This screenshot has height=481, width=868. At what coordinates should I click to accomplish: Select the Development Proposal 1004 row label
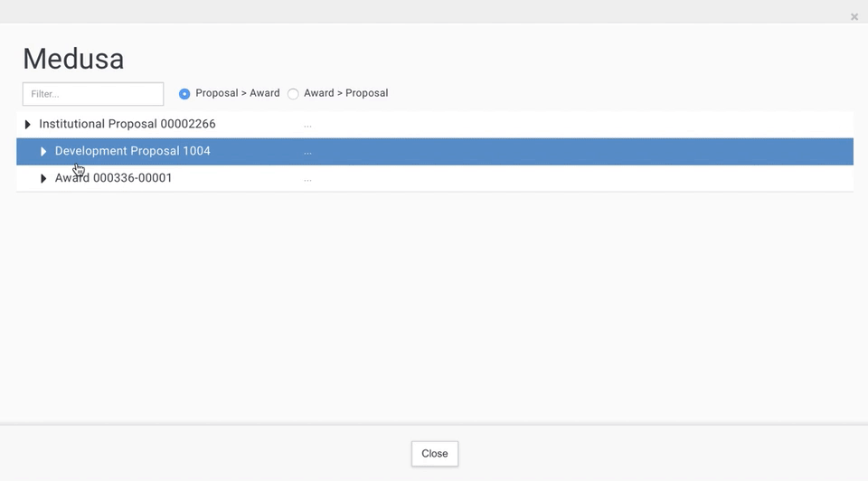tap(132, 151)
